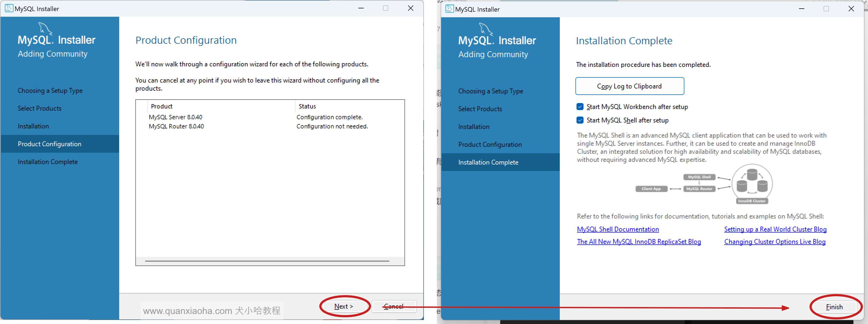
Task: Click Cancel in Product Configuration window
Action: pos(394,306)
